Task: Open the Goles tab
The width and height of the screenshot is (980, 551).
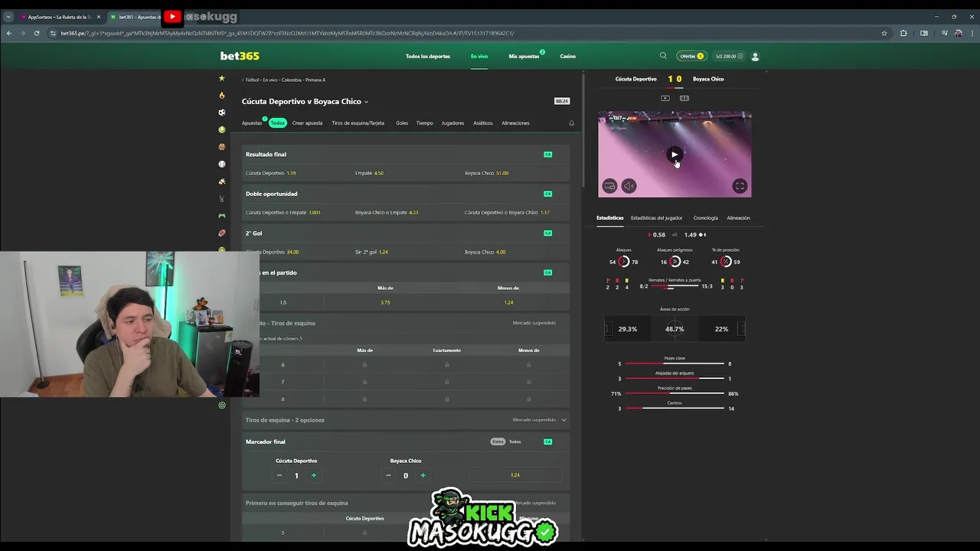Action: (402, 123)
